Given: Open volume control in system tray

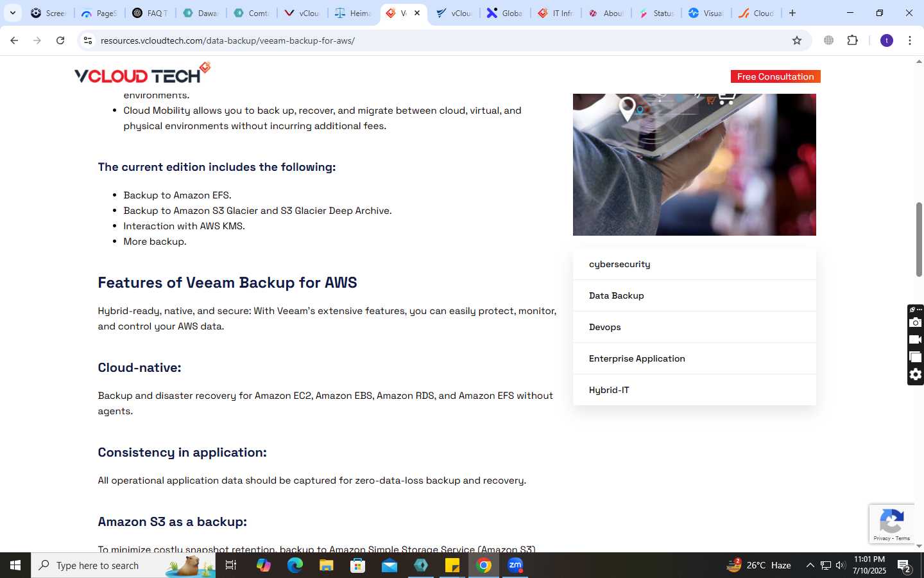Looking at the screenshot, I should click(x=841, y=565).
